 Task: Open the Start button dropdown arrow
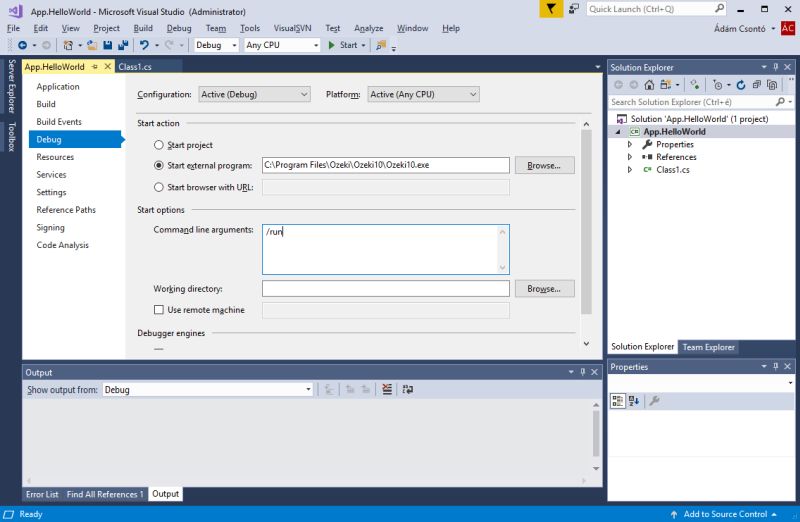tap(363, 45)
